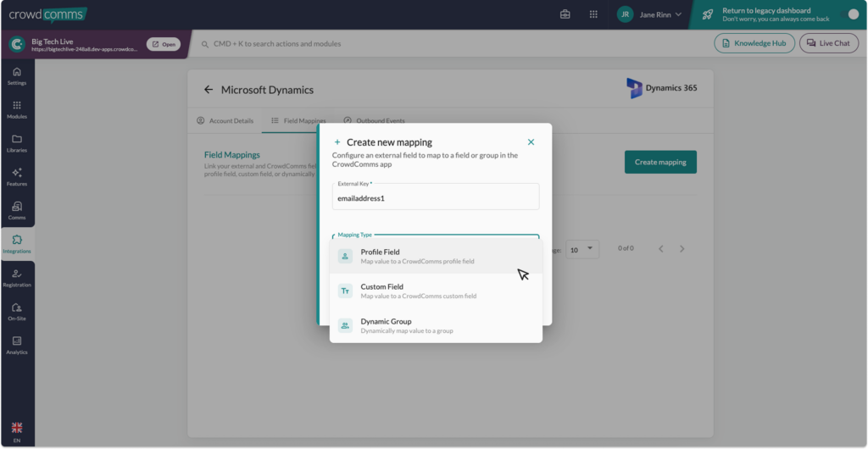Open the rows per page dropdown
The width and height of the screenshot is (868, 449).
coord(583,249)
